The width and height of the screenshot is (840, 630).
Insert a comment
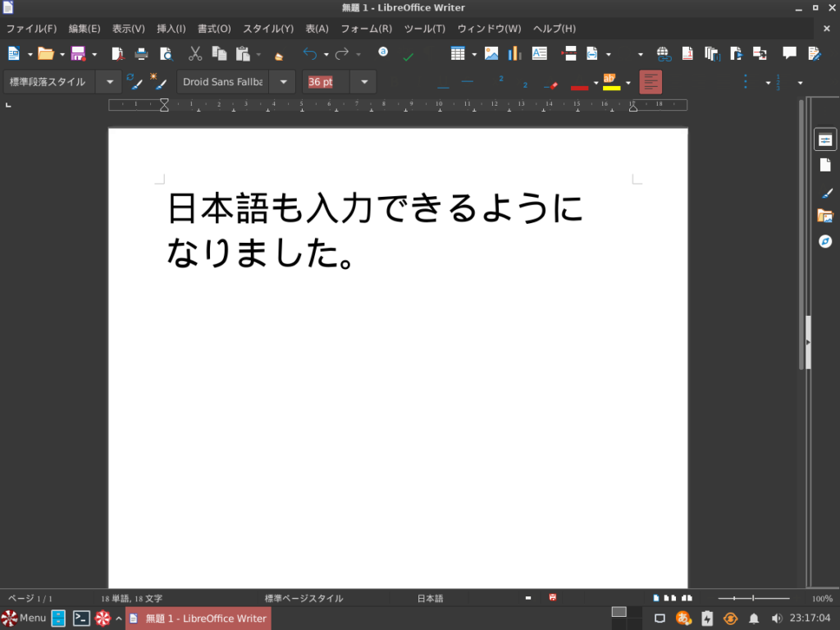pyautogui.click(x=788, y=54)
